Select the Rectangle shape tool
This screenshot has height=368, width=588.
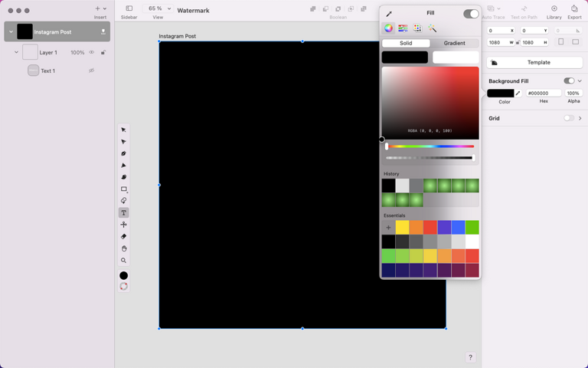124,189
